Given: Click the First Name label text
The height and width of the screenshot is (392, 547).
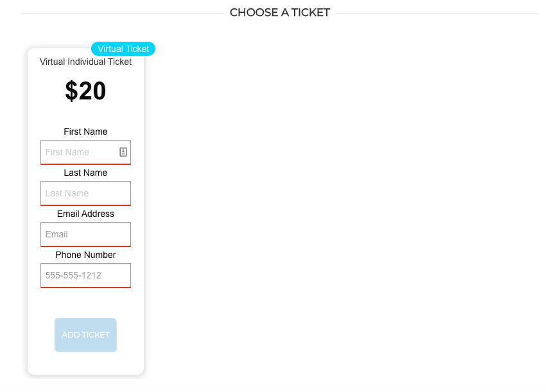Looking at the screenshot, I should 85,132.
